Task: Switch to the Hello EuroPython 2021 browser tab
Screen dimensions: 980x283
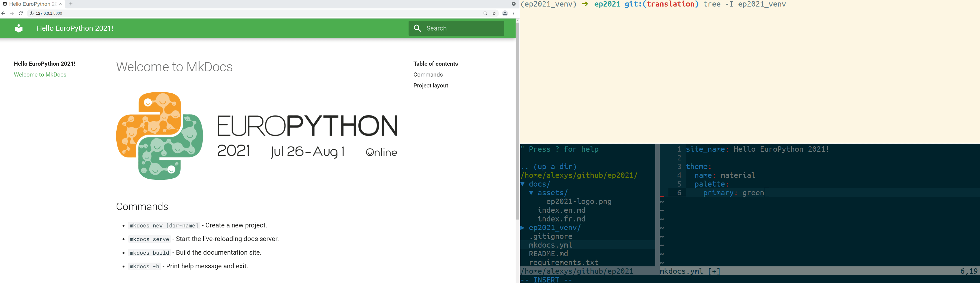Action: [31, 4]
